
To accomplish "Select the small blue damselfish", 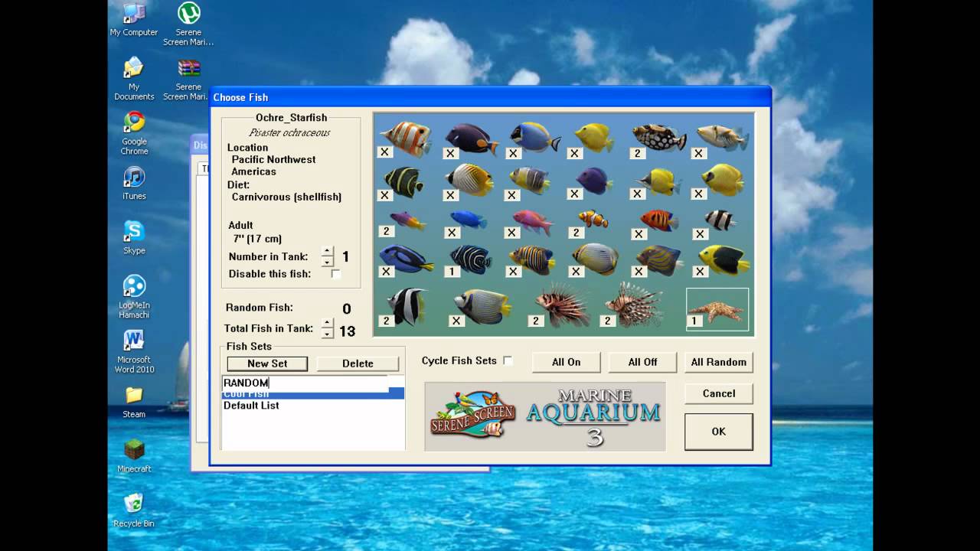I will 469,220.
